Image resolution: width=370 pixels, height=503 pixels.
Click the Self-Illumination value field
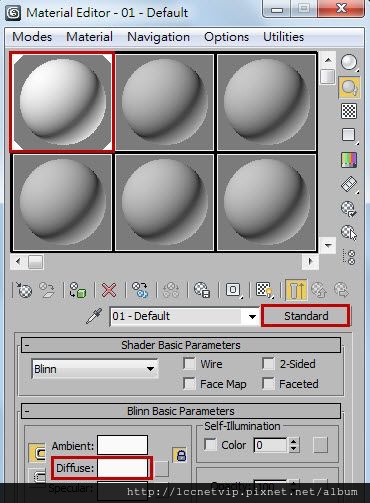pyautogui.click(x=271, y=445)
